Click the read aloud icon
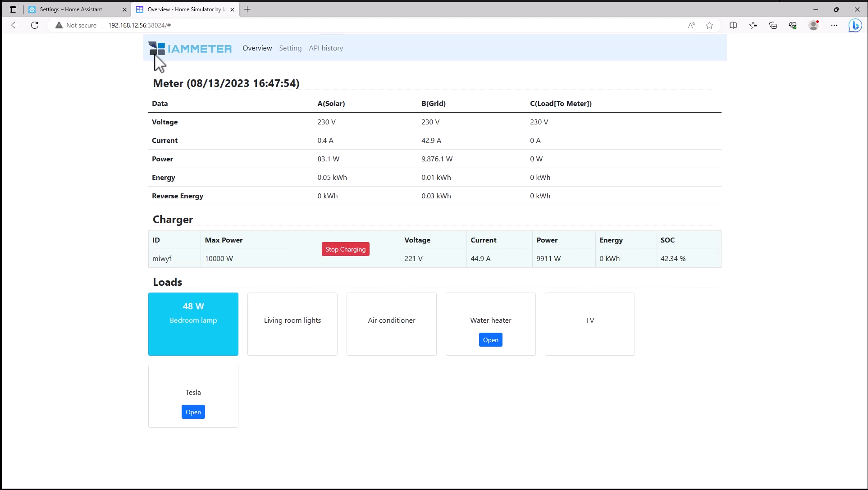 click(691, 25)
